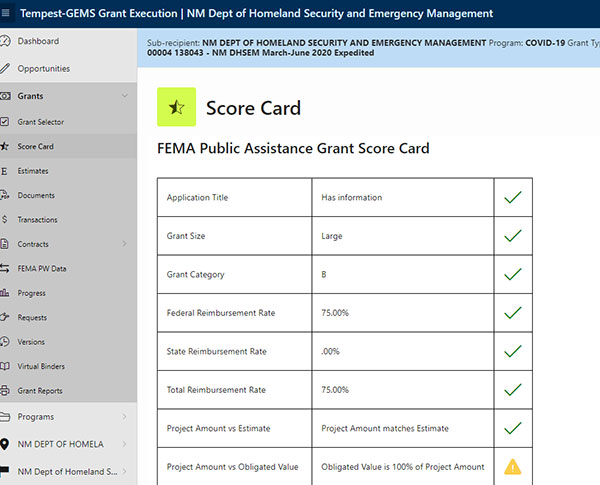
Task: Select Score Card in the sidebar
Action: click(36, 147)
